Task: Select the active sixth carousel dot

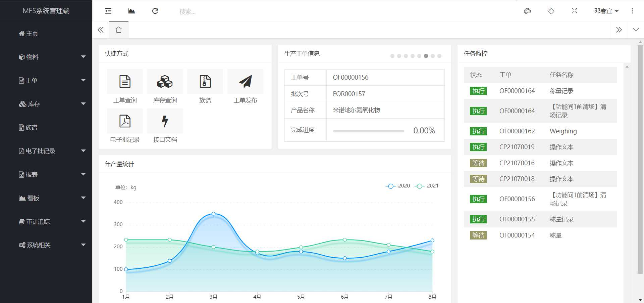Action: tap(426, 56)
